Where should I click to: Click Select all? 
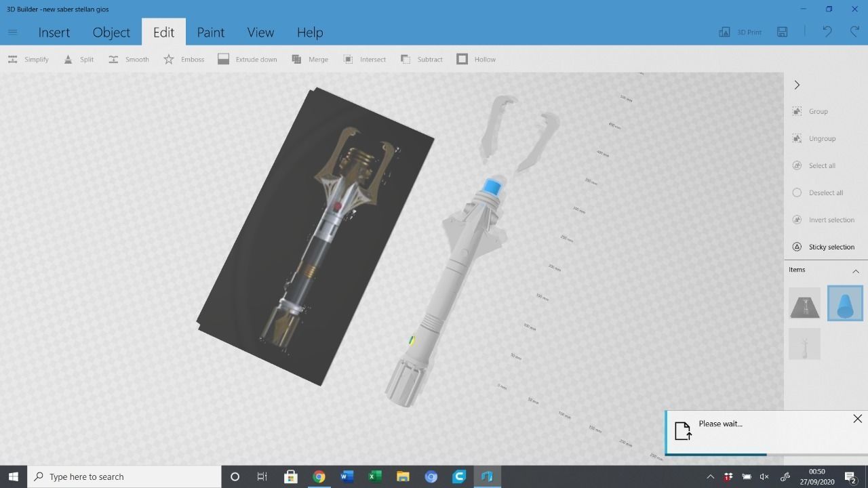814,165
